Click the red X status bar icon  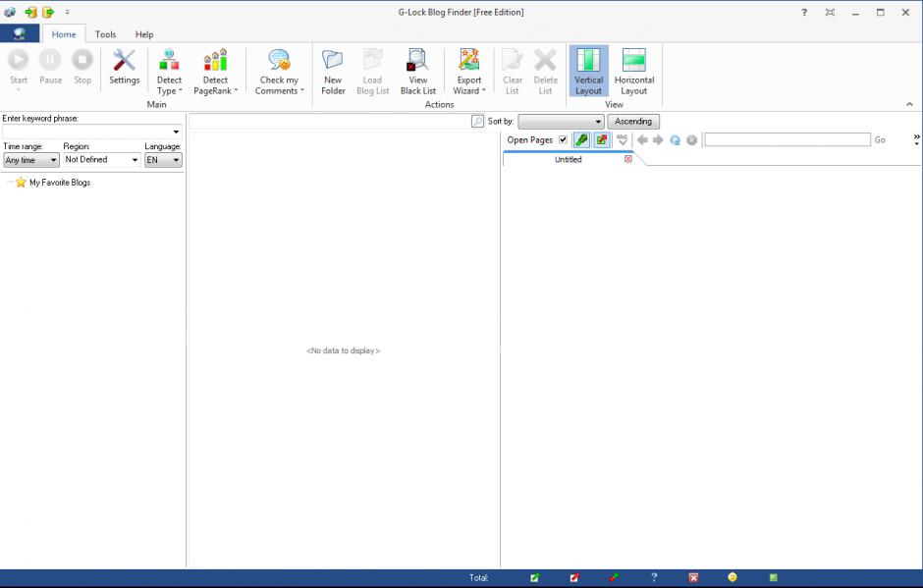(x=693, y=577)
